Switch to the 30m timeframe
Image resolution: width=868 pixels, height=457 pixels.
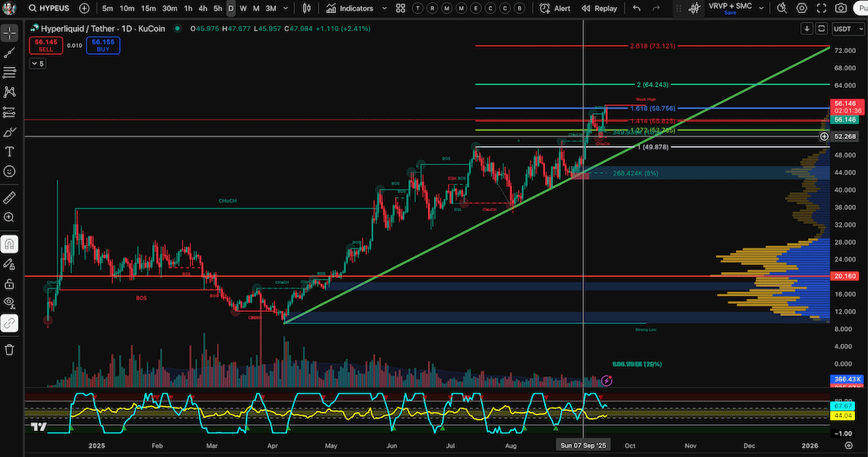tap(169, 9)
